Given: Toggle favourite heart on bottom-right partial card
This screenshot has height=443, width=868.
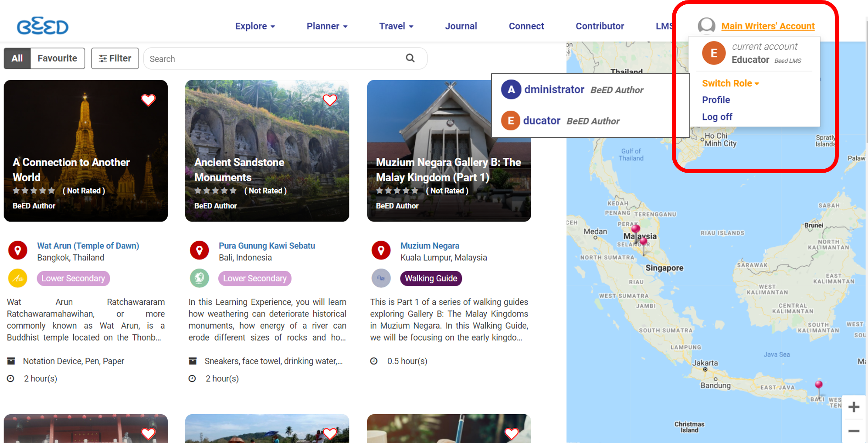Looking at the screenshot, I should pyautogui.click(x=512, y=433).
